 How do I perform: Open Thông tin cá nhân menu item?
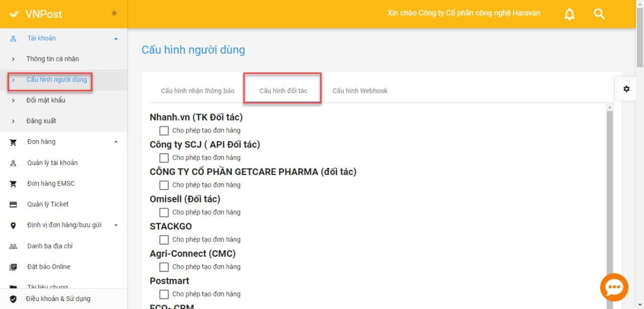53,59
